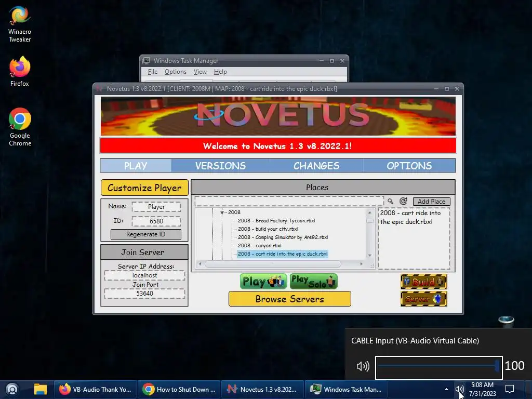Click the refresh places list icon
The image size is (532, 399).
point(403,201)
